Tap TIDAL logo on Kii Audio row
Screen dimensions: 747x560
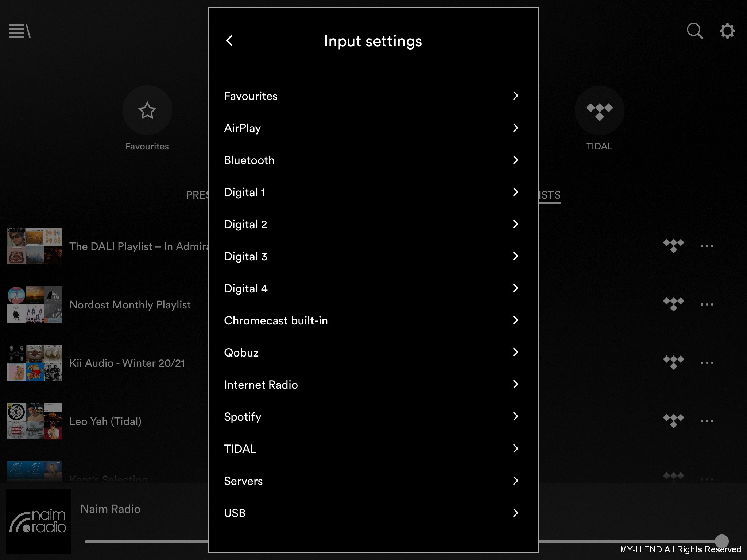click(673, 363)
